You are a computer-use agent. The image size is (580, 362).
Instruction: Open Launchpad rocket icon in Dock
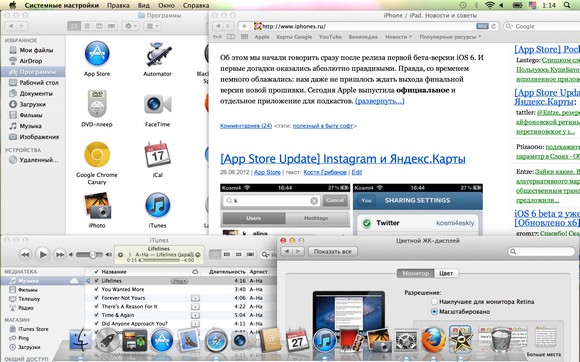[107, 340]
